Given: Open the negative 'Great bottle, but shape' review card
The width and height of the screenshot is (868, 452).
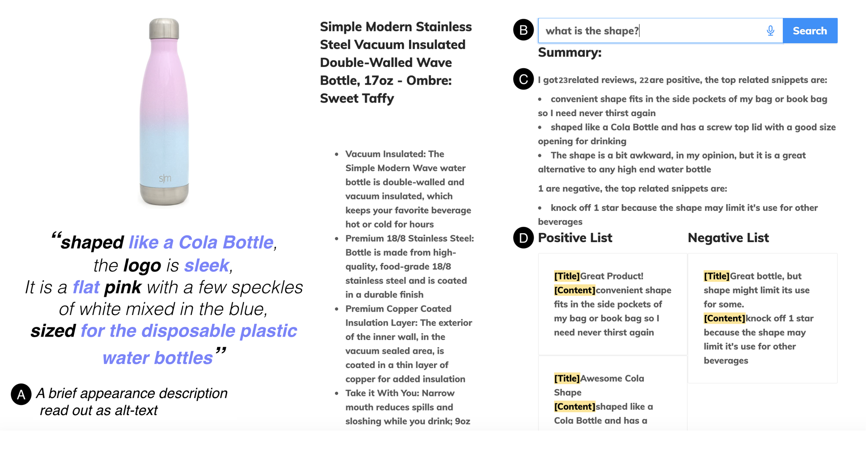Looking at the screenshot, I should tap(762, 318).
